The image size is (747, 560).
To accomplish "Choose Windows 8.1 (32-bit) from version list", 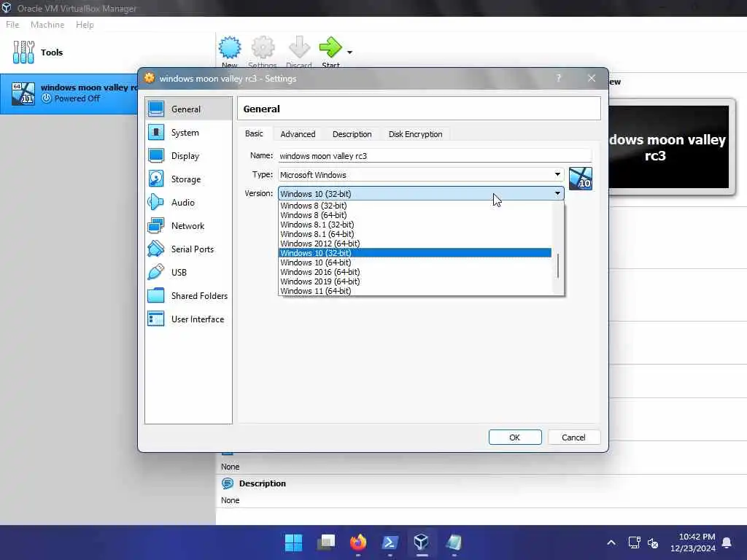I will click(414, 225).
